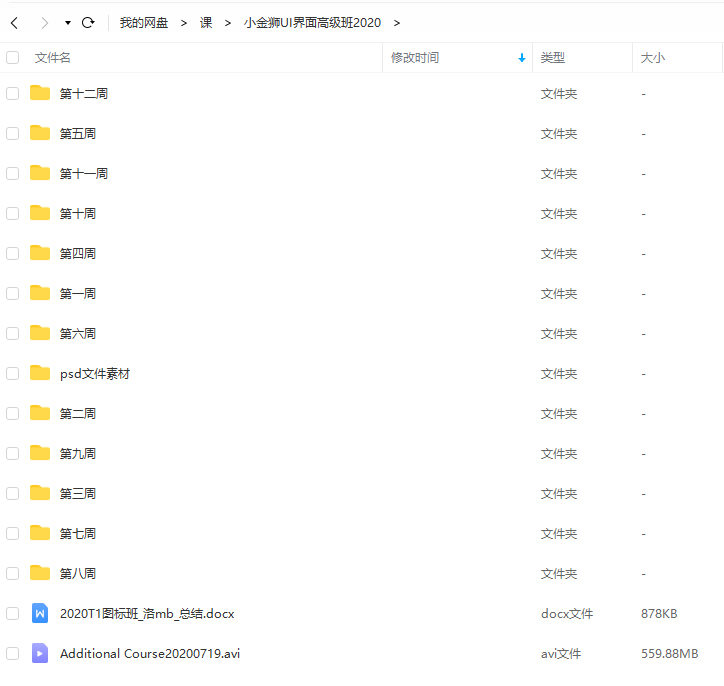
Task: Sort by 类型 column header
Action: pos(553,58)
